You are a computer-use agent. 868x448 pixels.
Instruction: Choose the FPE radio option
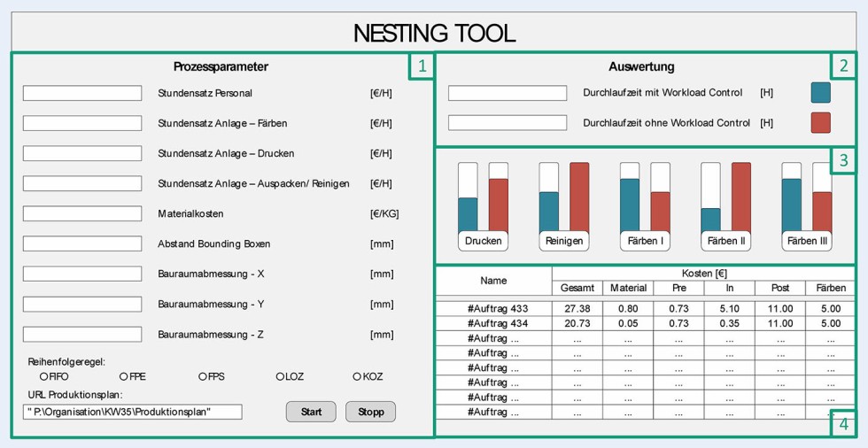(124, 376)
